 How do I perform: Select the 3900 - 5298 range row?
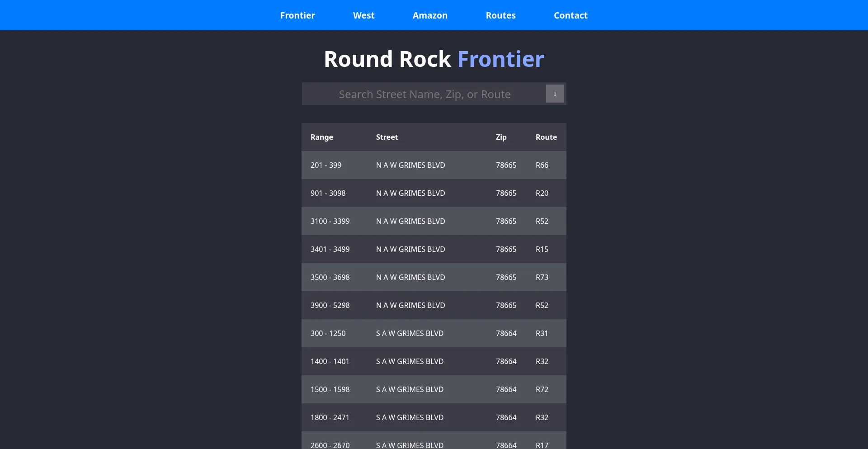pos(434,305)
